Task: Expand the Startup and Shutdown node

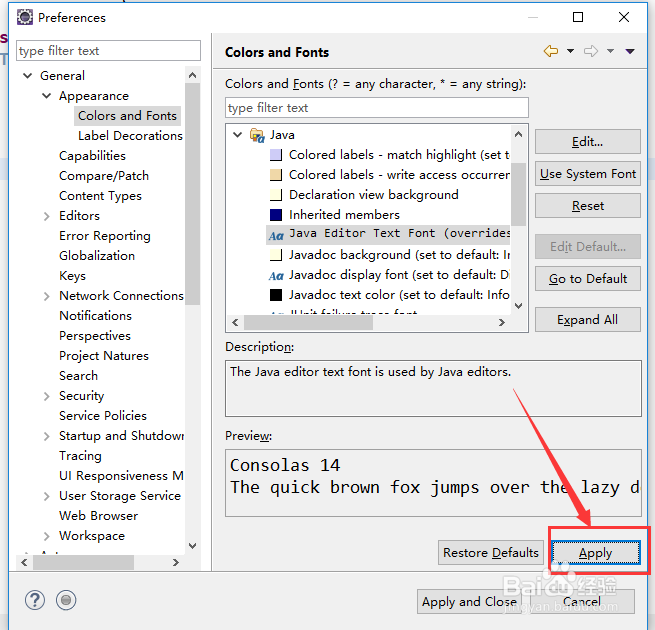Action: pyautogui.click(x=47, y=436)
